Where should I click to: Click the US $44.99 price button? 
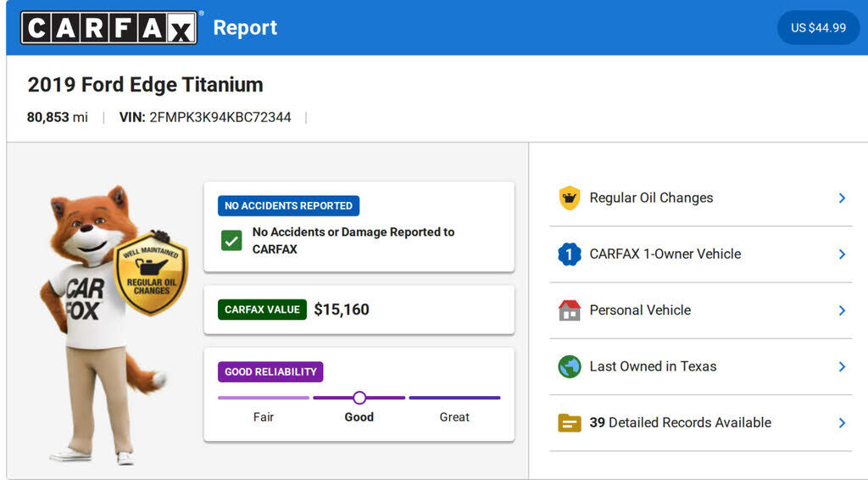tap(818, 28)
